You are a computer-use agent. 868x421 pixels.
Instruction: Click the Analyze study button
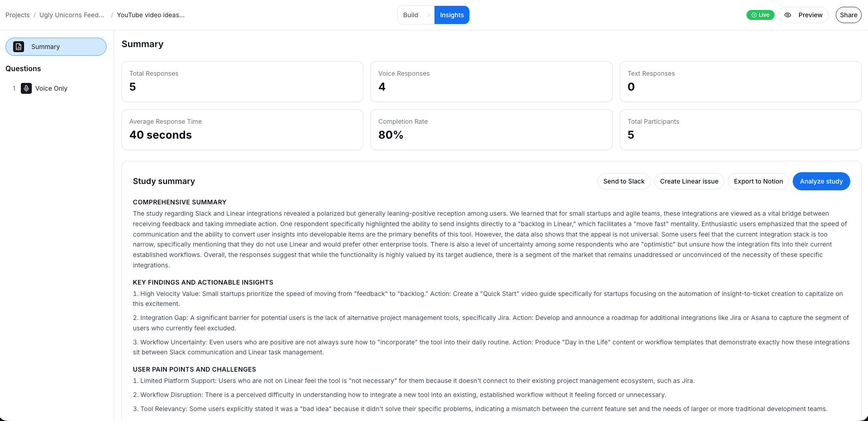821,181
